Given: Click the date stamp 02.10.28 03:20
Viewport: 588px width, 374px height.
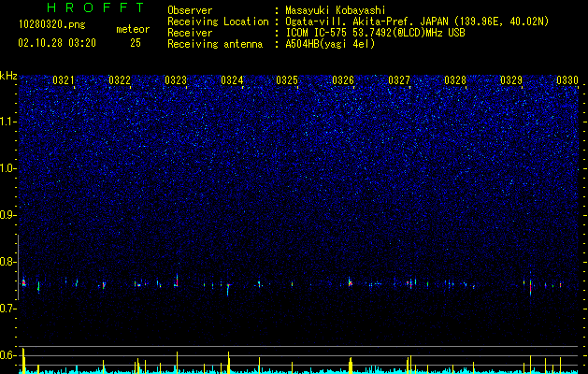Looking at the screenshot, I should coord(57,43).
